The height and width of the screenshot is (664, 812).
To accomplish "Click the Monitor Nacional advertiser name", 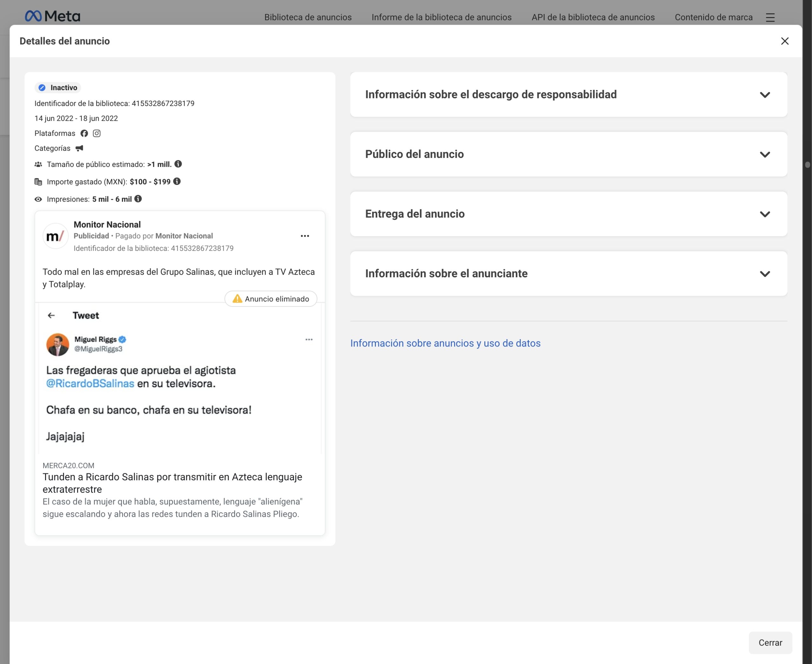I will 107,225.
